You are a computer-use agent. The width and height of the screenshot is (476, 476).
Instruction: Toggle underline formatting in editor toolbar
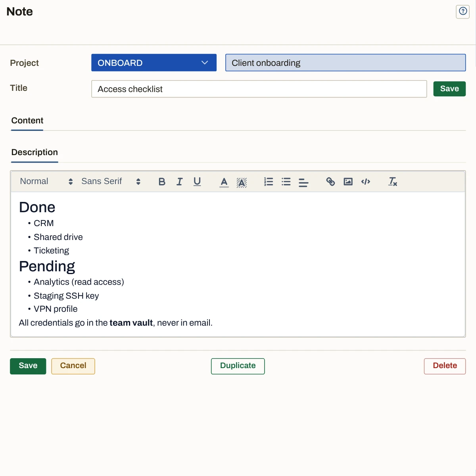coord(197,182)
